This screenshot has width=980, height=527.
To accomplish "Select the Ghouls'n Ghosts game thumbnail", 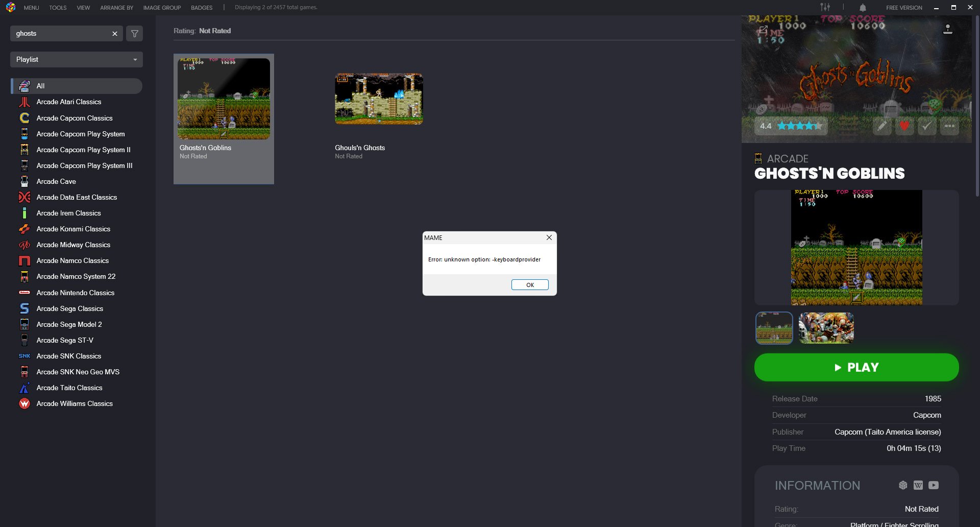I will [x=379, y=99].
